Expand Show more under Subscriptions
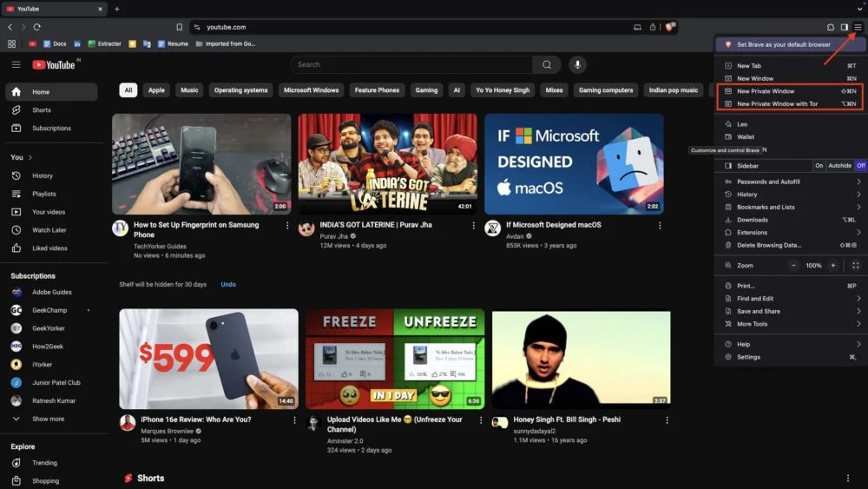 click(x=48, y=419)
